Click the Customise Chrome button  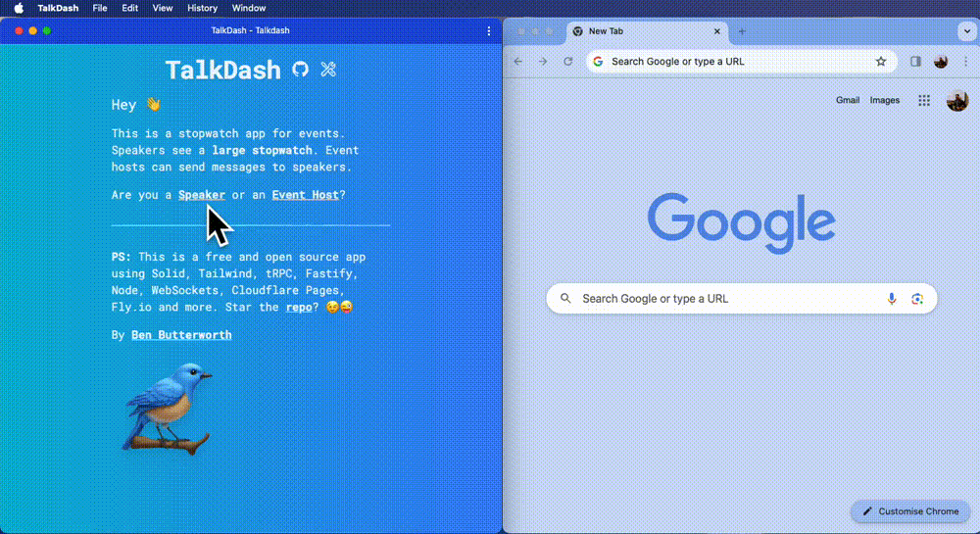point(910,511)
